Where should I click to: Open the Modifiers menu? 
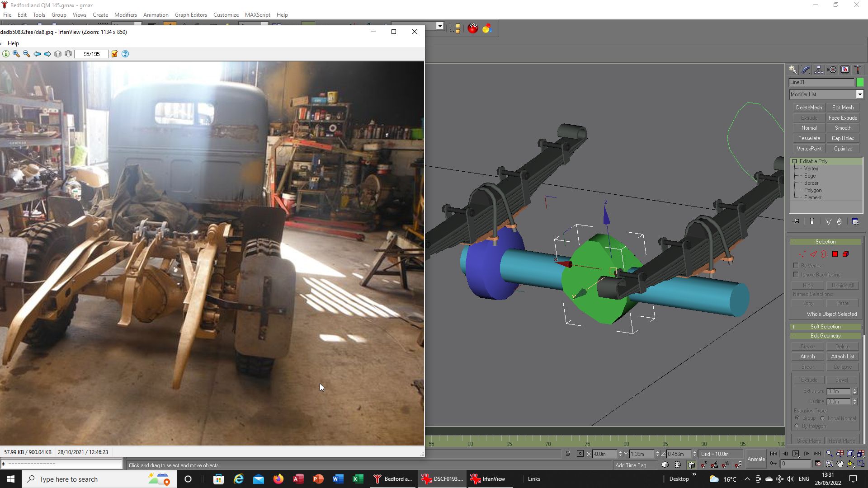125,15
